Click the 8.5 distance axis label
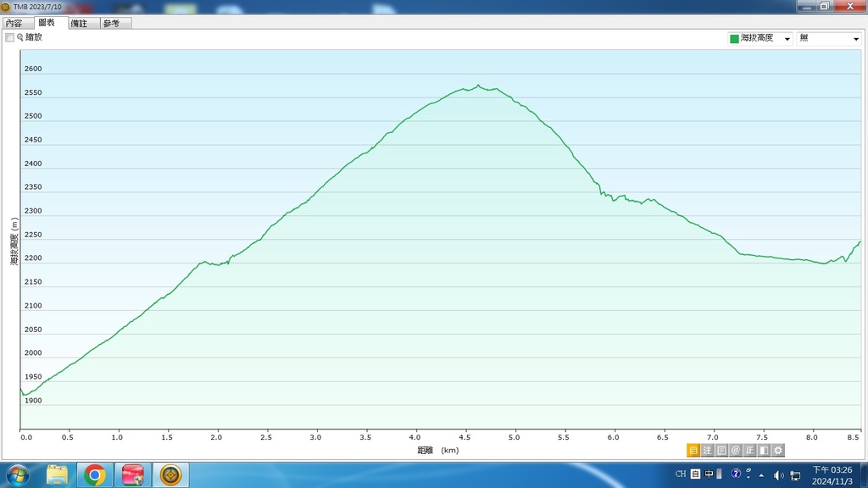Image resolution: width=868 pixels, height=488 pixels. point(853,437)
